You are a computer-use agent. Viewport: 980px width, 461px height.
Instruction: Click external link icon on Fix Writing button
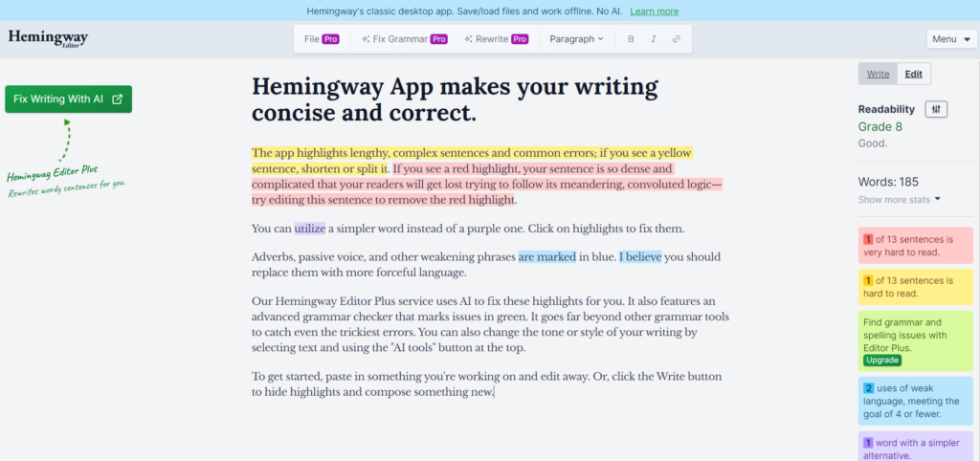pos(118,99)
